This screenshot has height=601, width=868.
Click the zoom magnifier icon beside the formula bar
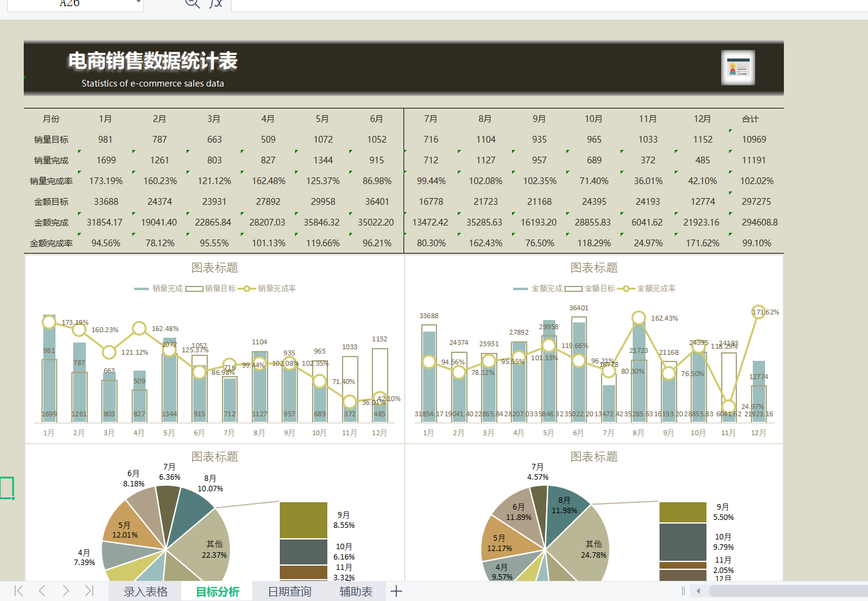(192, 4)
